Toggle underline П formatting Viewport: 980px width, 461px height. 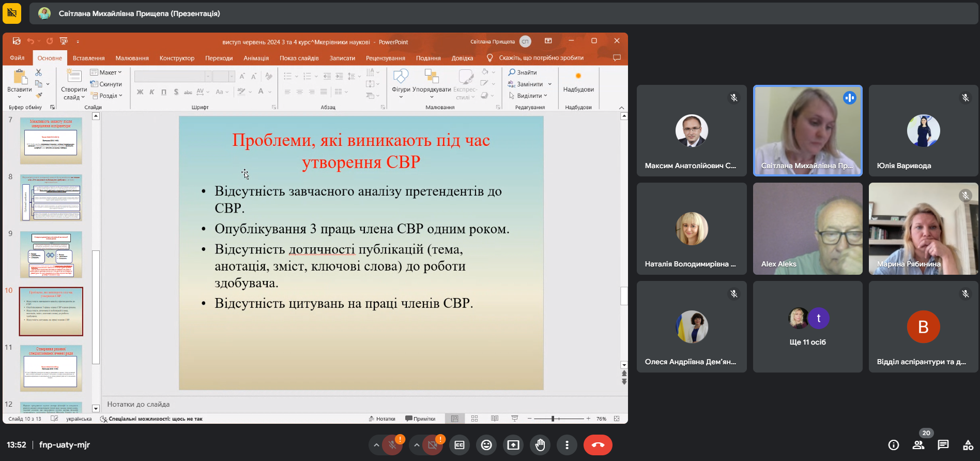[x=164, y=92]
